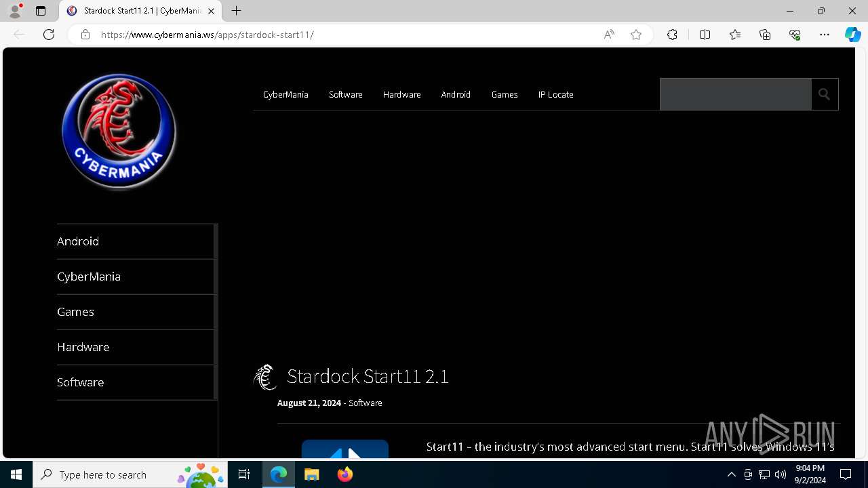Open Hardware in top navigation

point(402,94)
